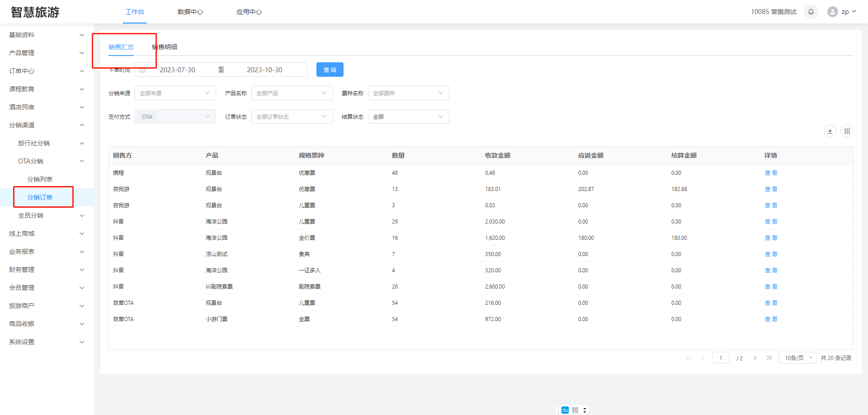Open the 数据中心 top menu
The width and height of the screenshot is (868, 415).
pos(190,12)
